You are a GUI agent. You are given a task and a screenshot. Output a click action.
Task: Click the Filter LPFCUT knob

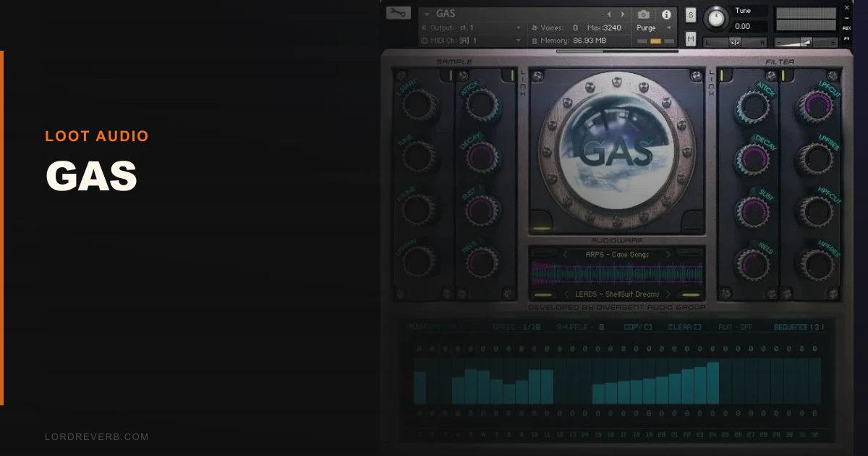[817, 106]
